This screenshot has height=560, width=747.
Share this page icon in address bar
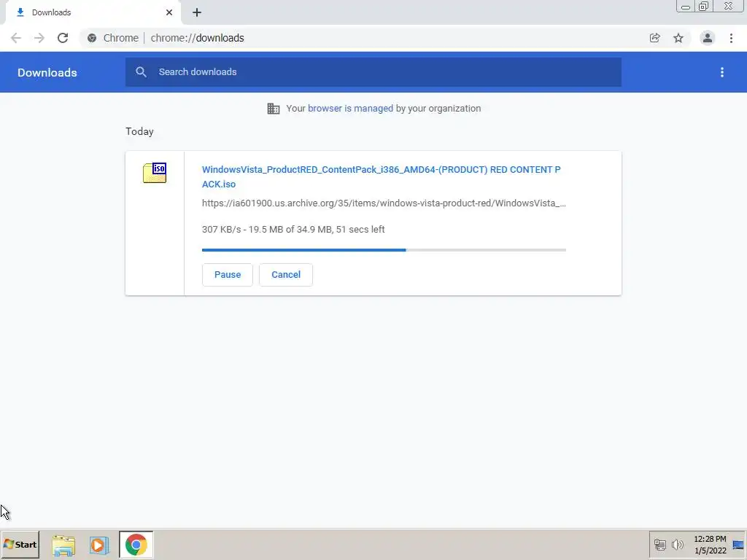coord(654,38)
